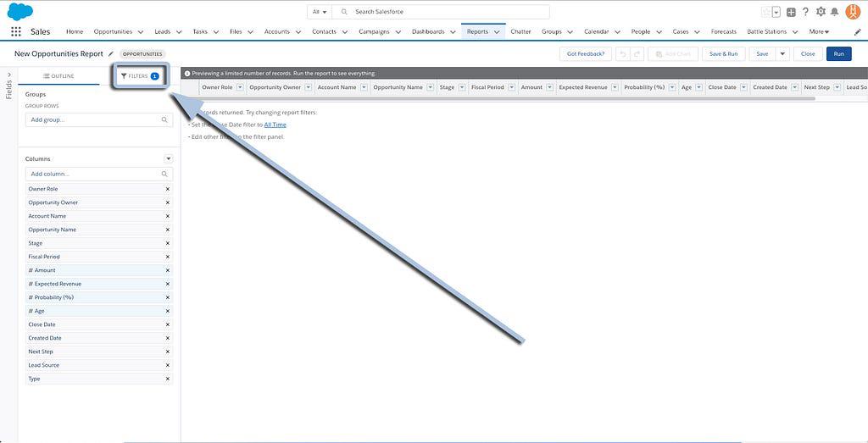
Task: Open the Columns section dropdown arrow
Action: pyautogui.click(x=168, y=158)
